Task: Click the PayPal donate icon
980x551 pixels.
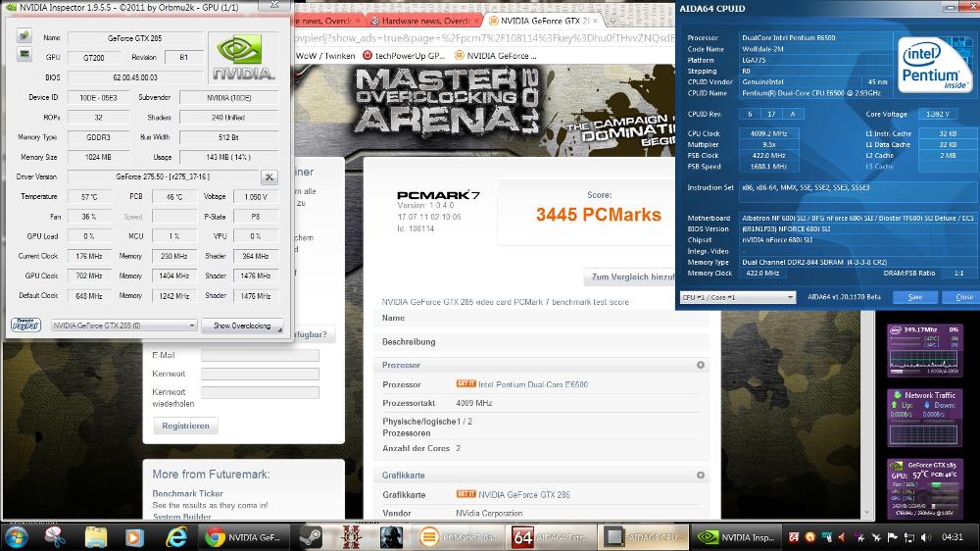Action: (25, 326)
